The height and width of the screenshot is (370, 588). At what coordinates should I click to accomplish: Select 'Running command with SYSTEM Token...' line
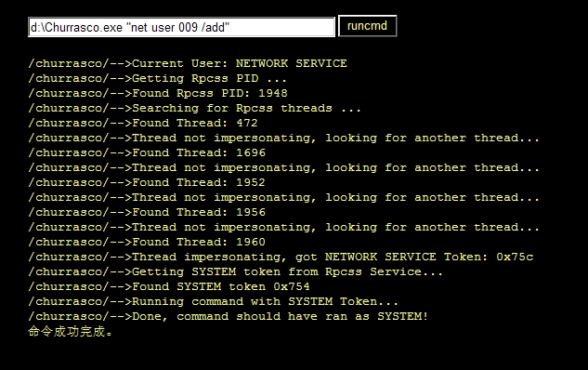213,301
